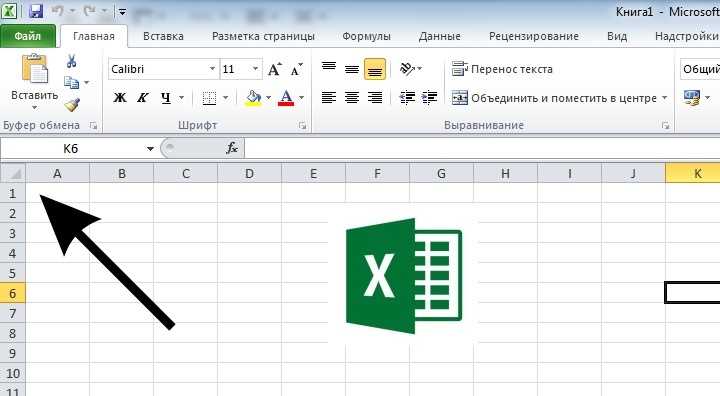Click the text orientation icon
Screen dimensions: 720x396
click(408, 69)
